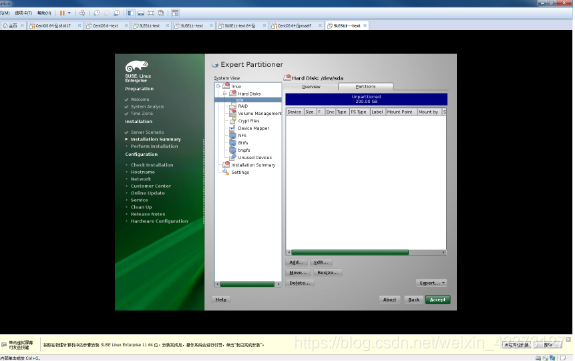Sort by the Enc column header
575x361 pixels.
pyautogui.click(x=330, y=112)
